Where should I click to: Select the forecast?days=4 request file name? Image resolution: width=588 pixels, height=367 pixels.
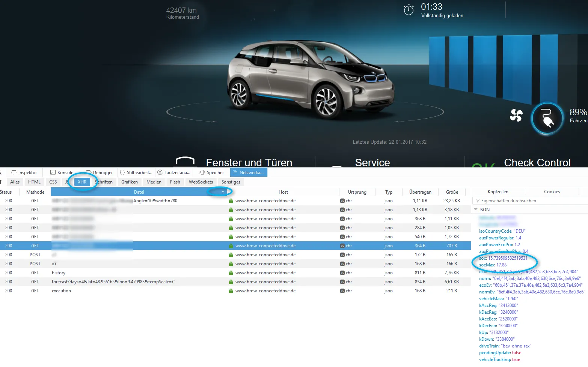pos(113,282)
